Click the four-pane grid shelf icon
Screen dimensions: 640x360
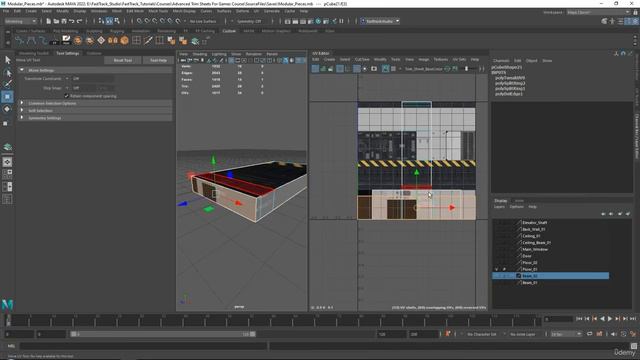click(136, 40)
